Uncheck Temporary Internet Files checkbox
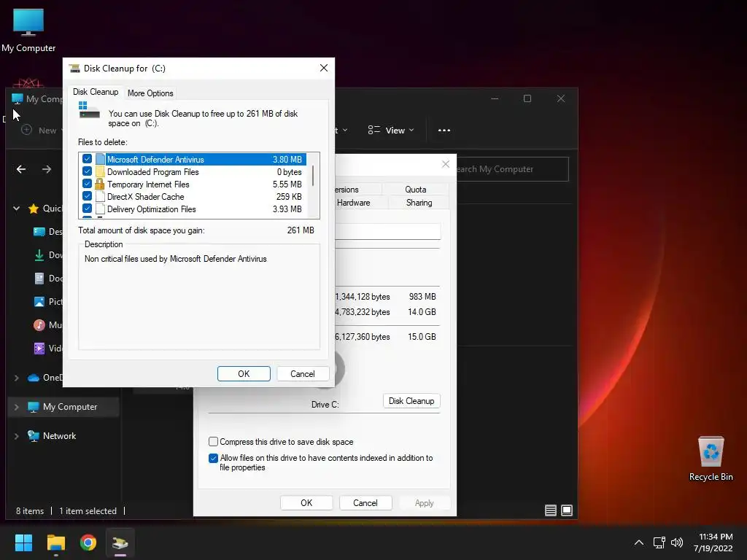This screenshot has width=747, height=560. [x=88, y=183]
